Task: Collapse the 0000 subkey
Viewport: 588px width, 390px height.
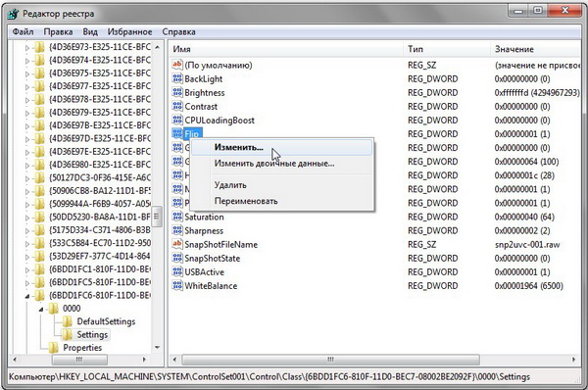Action: 41,310
